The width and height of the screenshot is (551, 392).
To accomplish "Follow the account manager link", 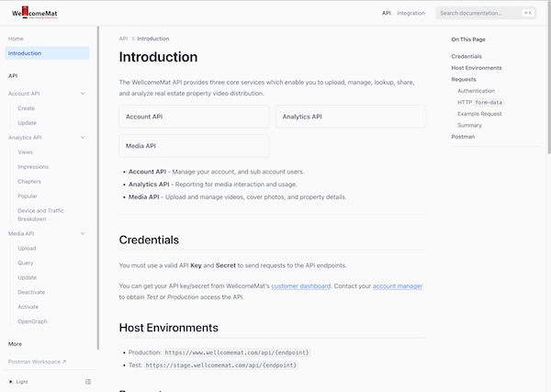I will [x=397, y=286].
